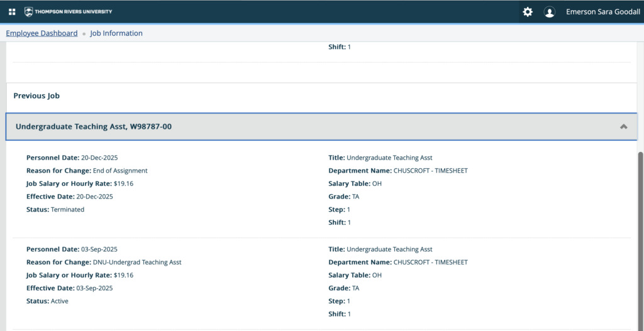Screen dimensions: 644x331
Task: Open the settings gear icon
Action: click(527, 12)
